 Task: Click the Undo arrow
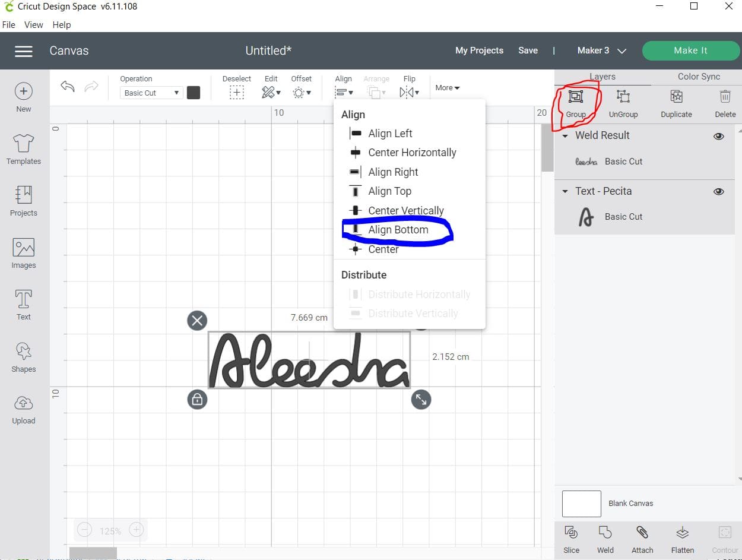68,87
